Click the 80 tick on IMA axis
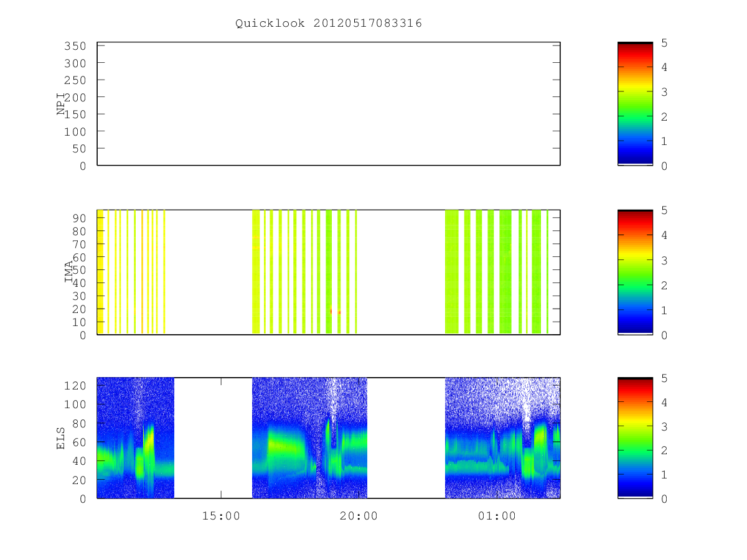The width and height of the screenshot is (747, 560). click(79, 231)
